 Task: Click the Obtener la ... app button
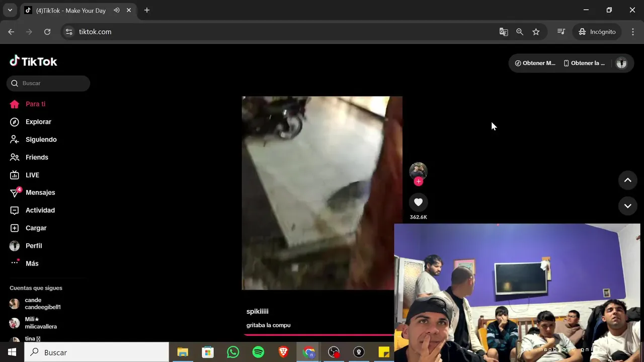pyautogui.click(x=584, y=63)
